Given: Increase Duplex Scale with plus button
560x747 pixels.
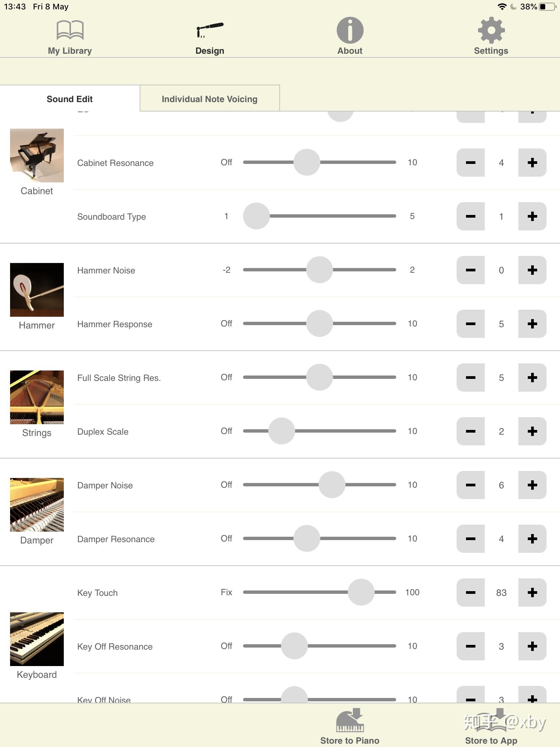Looking at the screenshot, I should [x=532, y=431].
